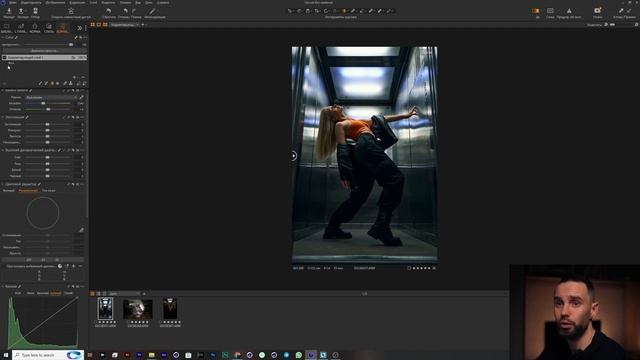
Task: Collapse the Color Editor tool panel
Action: point(2,184)
